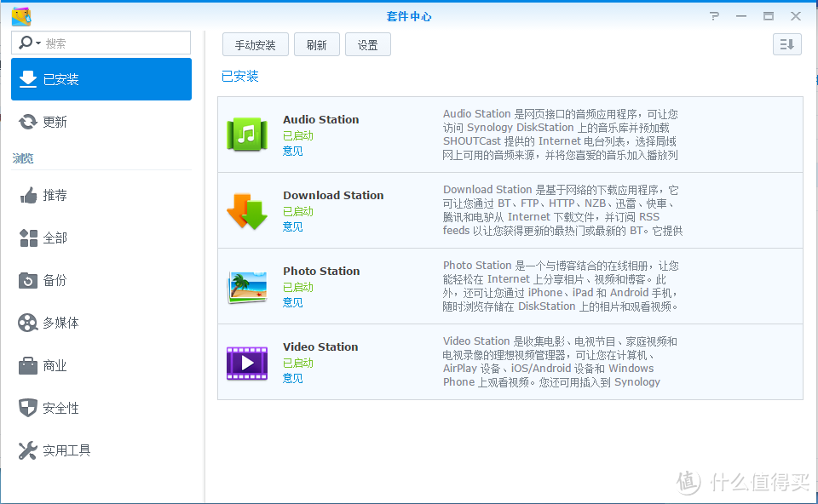Image resolution: width=818 pixels, height=504 pixels.
Task: Expand the search filter dropdown arrow
Action: [38, 43]
